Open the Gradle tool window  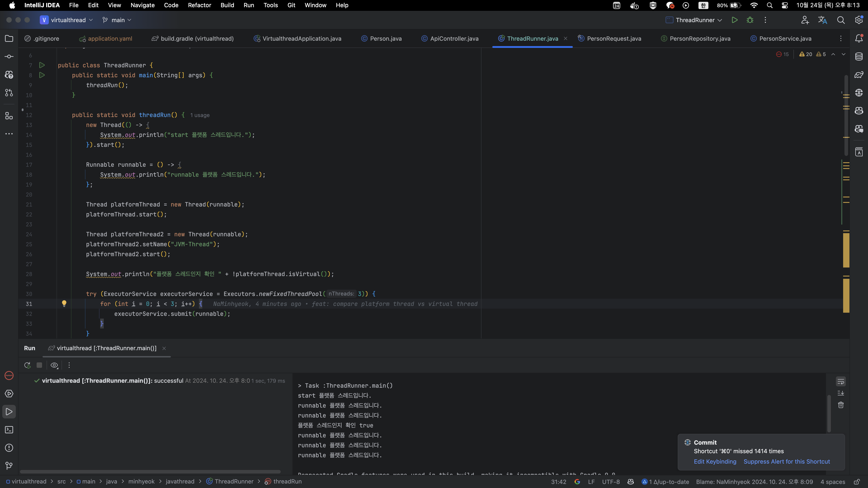[859, 74]
